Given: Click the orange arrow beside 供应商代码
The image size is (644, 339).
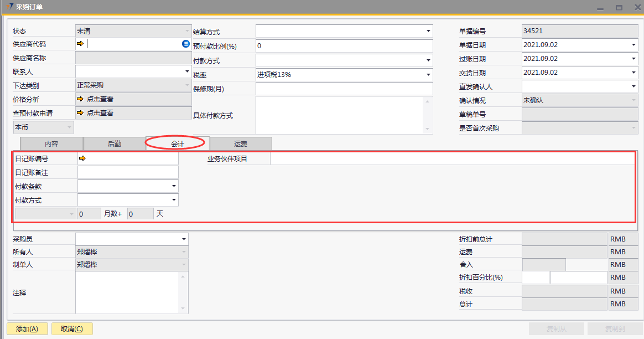Looking at the screenshot, I should [80, 44].
